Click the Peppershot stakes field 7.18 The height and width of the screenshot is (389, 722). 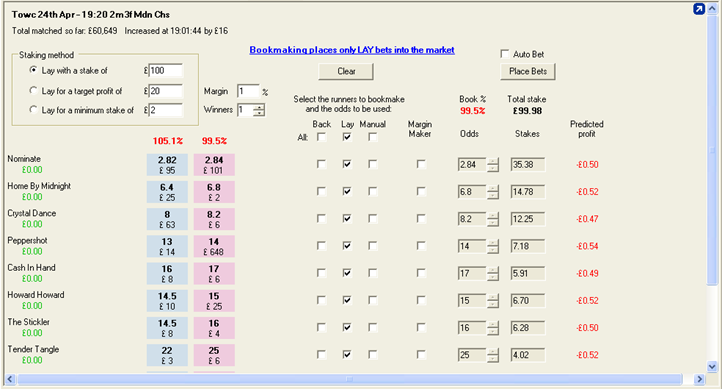pos(528,246)
